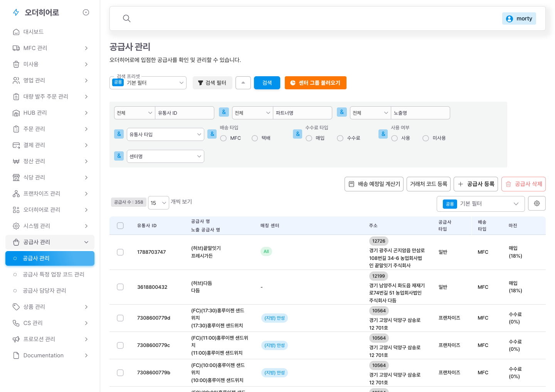Open the 상품 관리 menu

coord(50,307)
